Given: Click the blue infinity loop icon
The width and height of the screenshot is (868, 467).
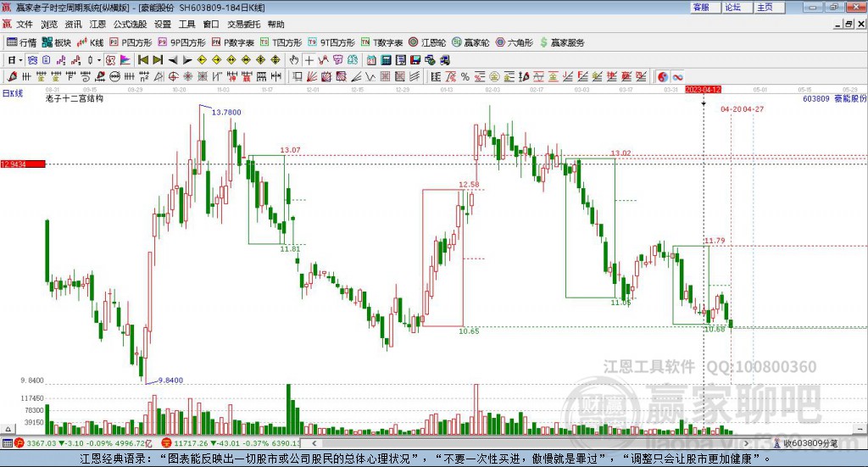Looking at the screenshot, I should [x=677, y=77].
